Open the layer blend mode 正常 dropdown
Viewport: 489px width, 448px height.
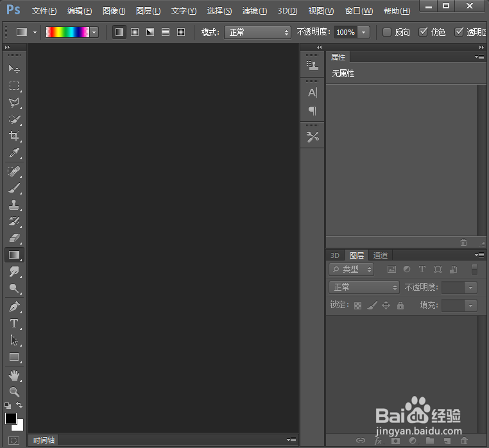364,288
